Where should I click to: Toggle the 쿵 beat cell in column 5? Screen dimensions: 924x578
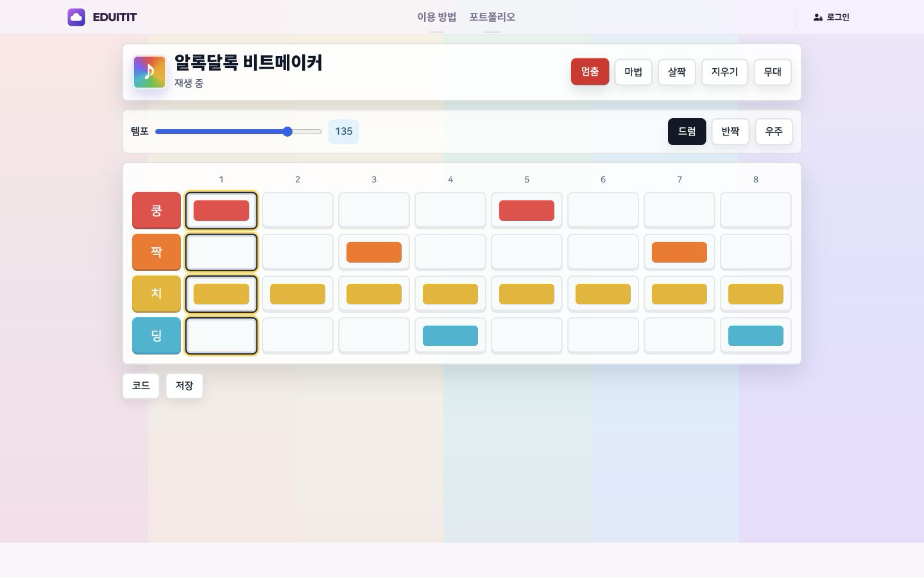[x=527, y=211]
